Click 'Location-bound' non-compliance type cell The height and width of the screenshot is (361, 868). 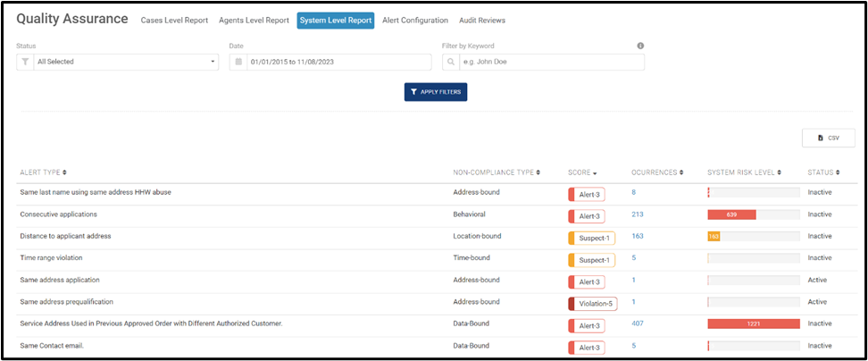tap(477, 236)
